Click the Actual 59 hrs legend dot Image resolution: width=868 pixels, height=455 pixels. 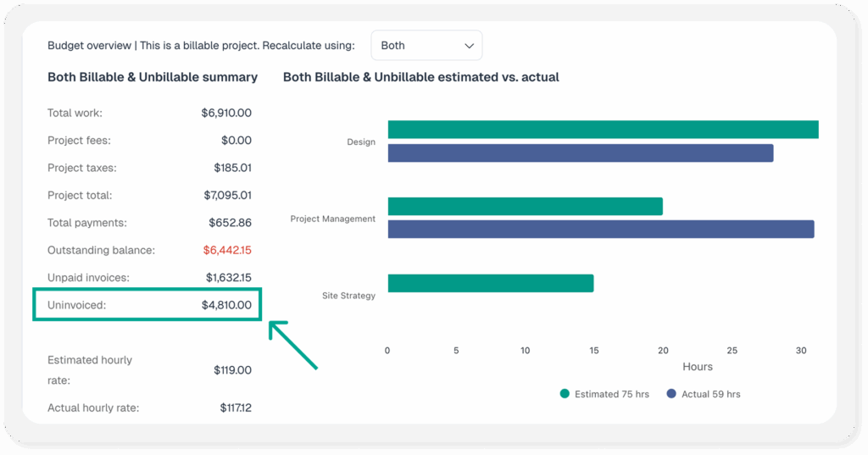[671, 394]
